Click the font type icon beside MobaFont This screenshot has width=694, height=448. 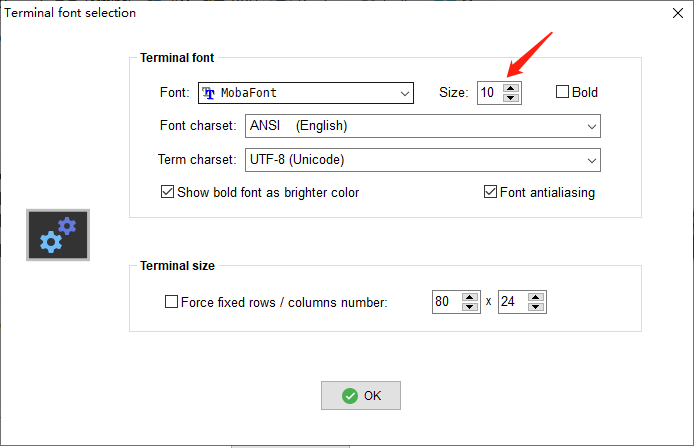pos(209,93)
